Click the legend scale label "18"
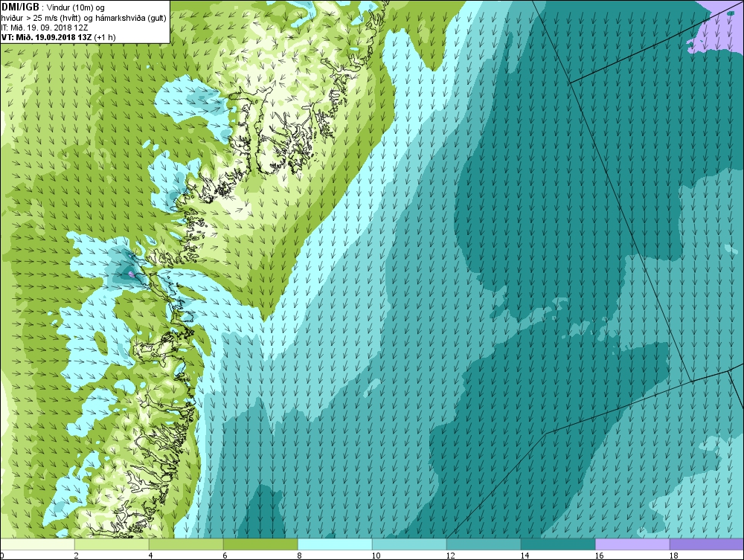This screenshot has width=744, height=560. 673,556
